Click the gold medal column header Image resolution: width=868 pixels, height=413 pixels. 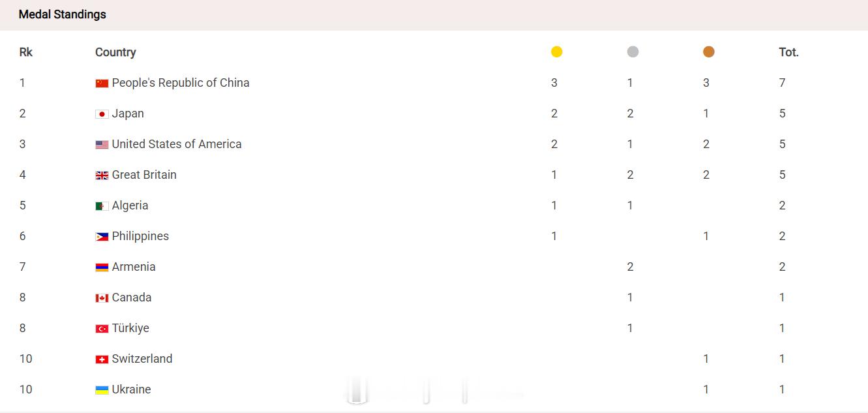556,52
